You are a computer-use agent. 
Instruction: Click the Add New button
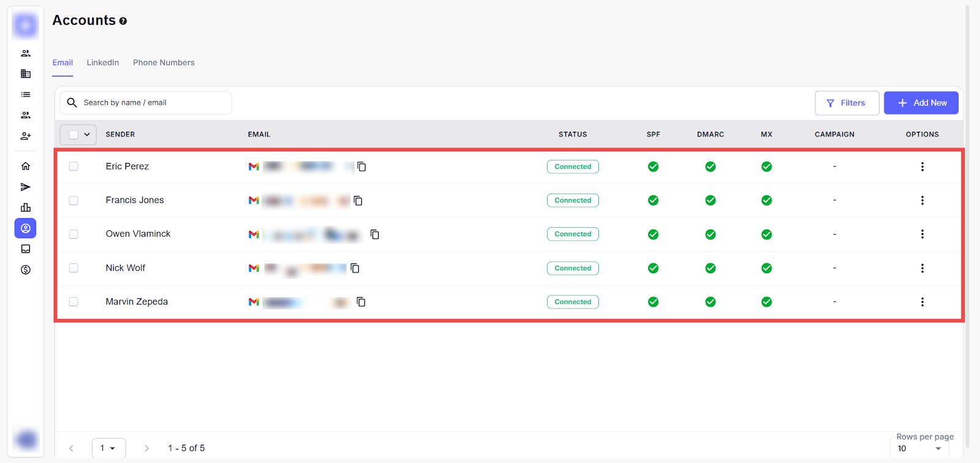(x=921, y=103)
